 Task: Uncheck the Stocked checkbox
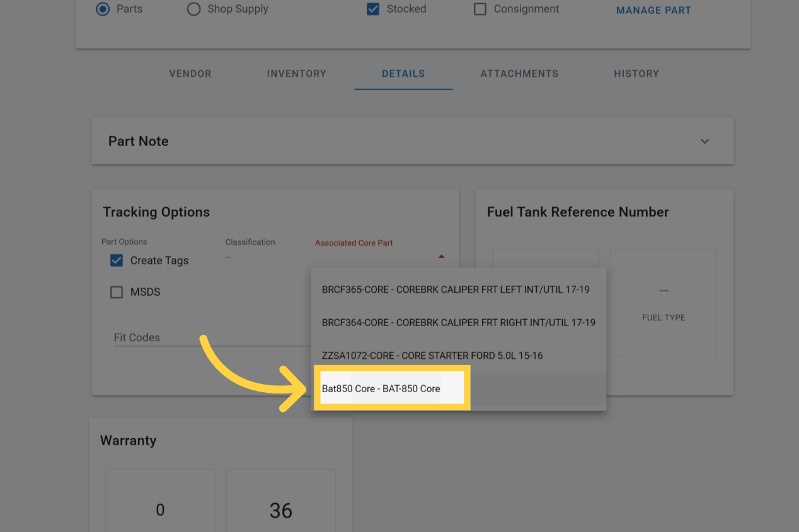point(373,9)
